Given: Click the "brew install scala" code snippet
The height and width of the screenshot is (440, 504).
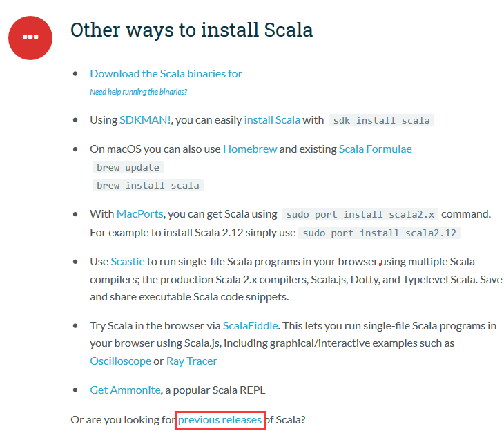Looking at the screenshot, I should click(148, 185).
